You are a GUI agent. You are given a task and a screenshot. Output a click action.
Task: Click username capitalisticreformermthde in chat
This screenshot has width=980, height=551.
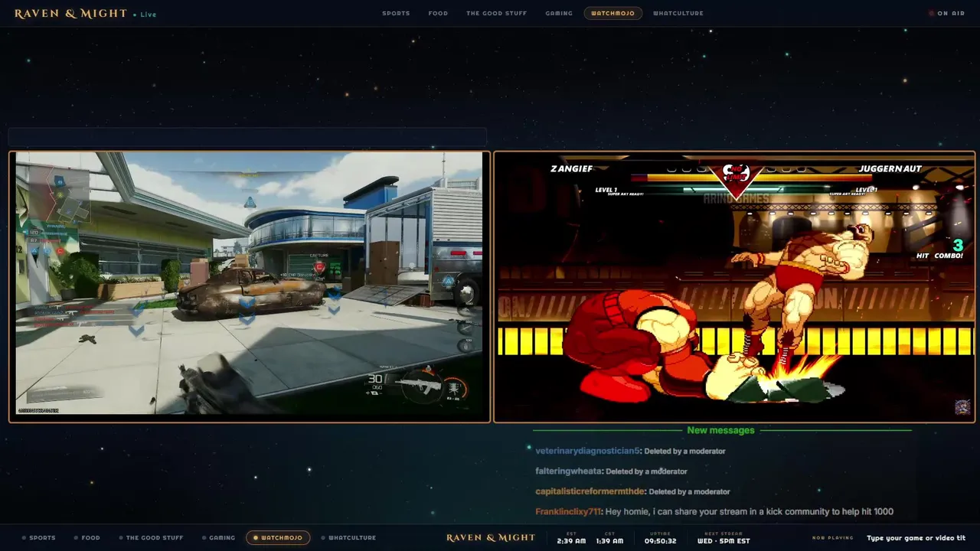(590, 491)
